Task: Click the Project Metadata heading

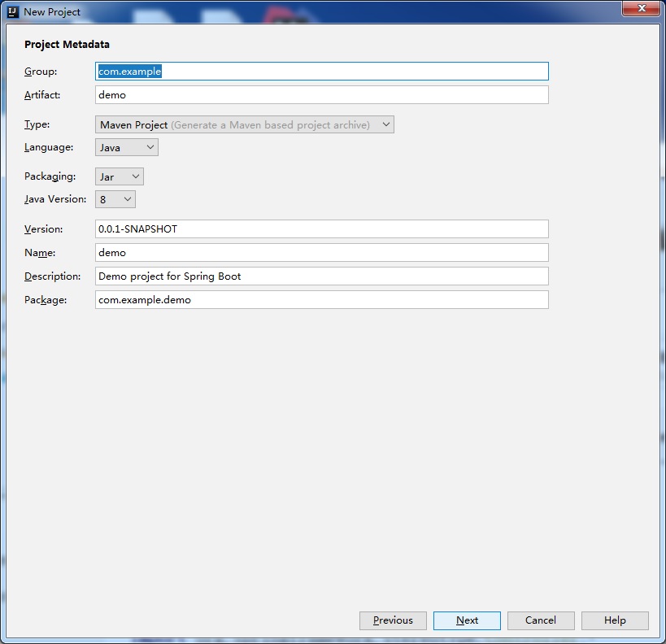Action: [67, 44]
